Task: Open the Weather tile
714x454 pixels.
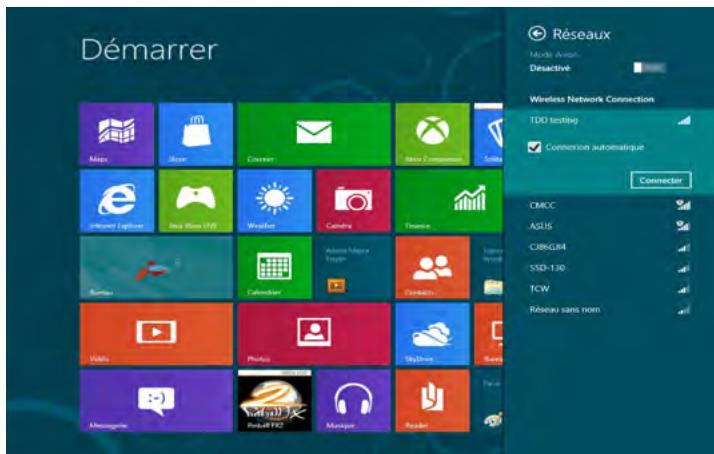Action: 273,199
